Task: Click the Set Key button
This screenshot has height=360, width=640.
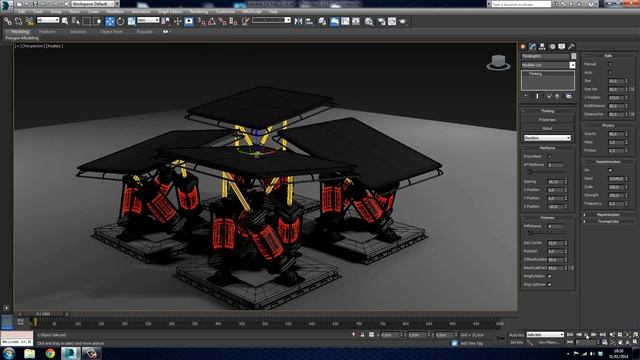Action: [x=517, y=342]
